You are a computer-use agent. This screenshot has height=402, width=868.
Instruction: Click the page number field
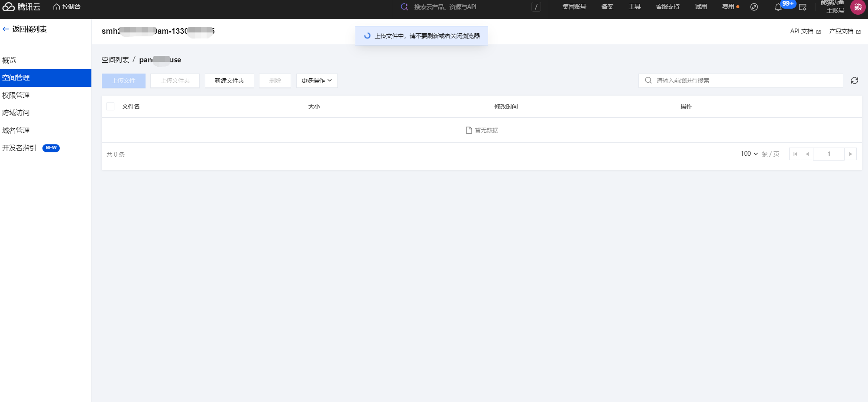tap(829, 154)
